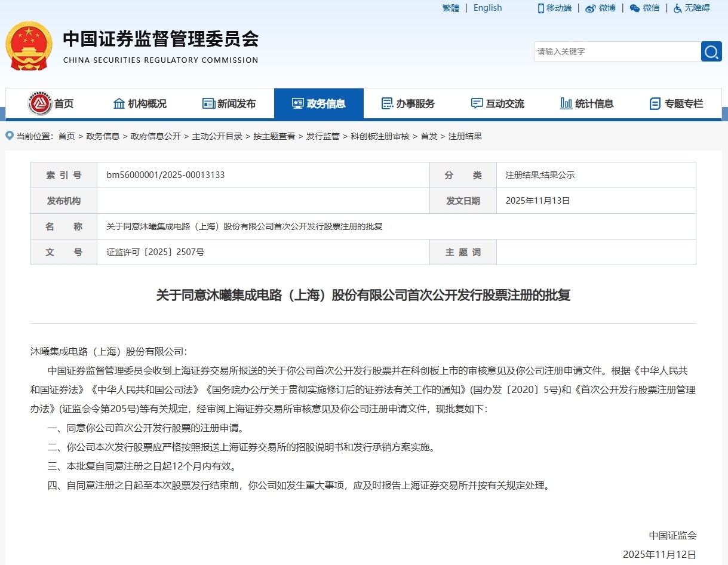Go to 主动公开目录 in breadcrumb
The width and height of the screenshot is (728, 565).
pos(217,136)
